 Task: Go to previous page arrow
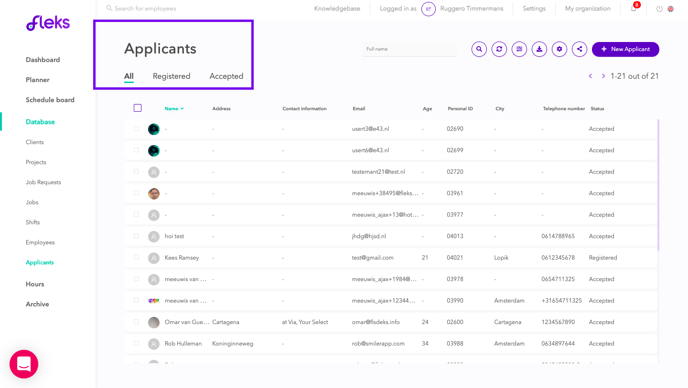tap(591, 76)
